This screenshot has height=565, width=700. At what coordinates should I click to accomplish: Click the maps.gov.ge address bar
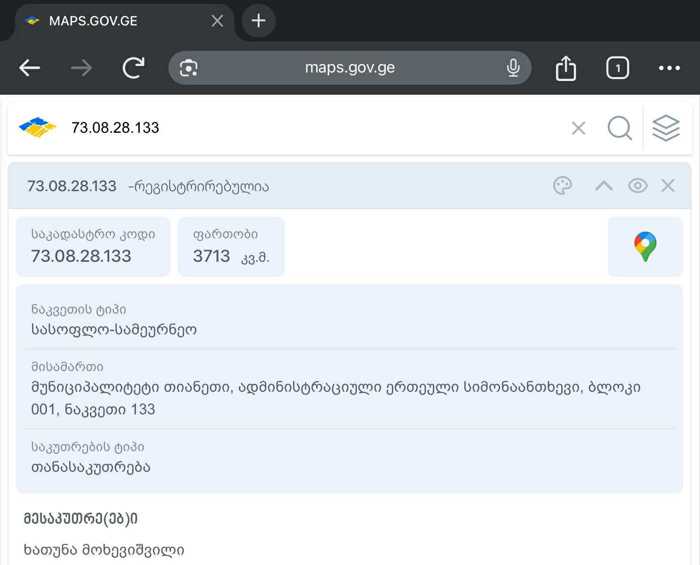click(x=350, y=68)
